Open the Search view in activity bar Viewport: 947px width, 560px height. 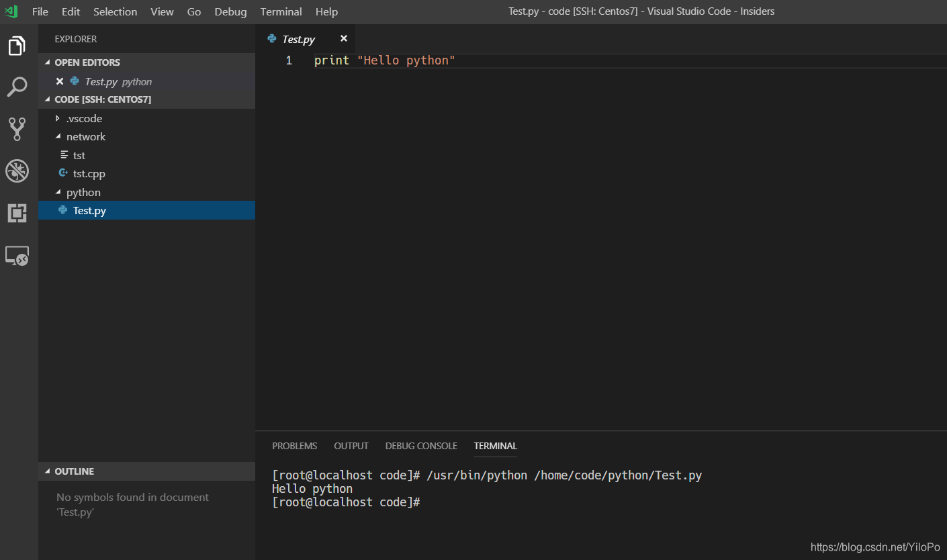point(17,87)
